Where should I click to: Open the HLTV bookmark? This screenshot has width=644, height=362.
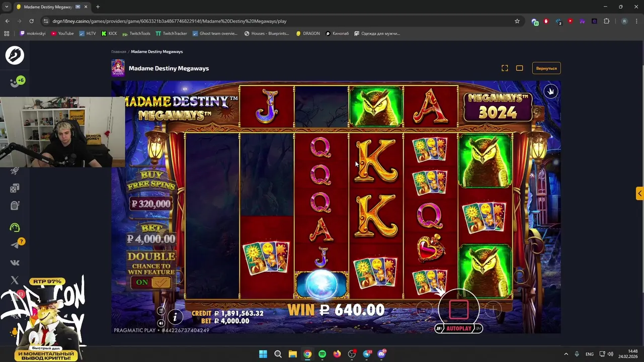pos(87,34)
